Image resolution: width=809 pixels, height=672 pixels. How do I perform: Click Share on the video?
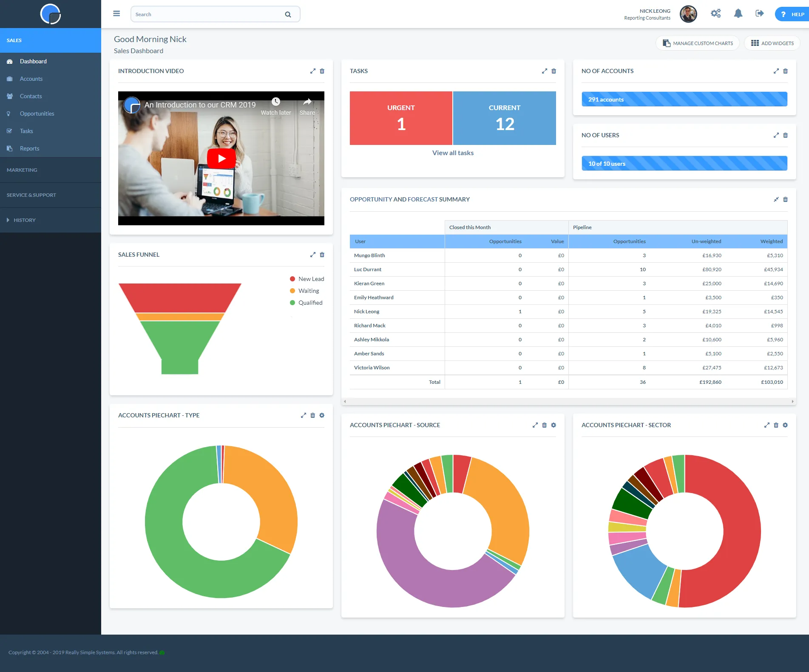(307, 106)
